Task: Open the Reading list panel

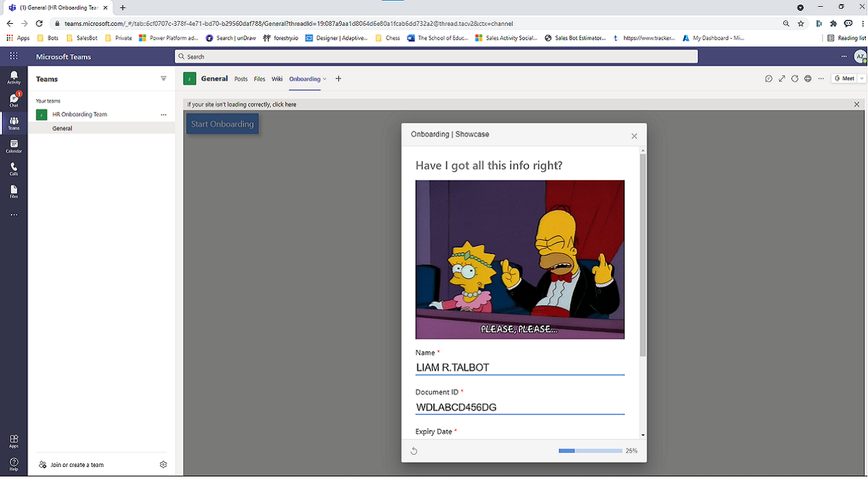Action: [x=847, y=38]
